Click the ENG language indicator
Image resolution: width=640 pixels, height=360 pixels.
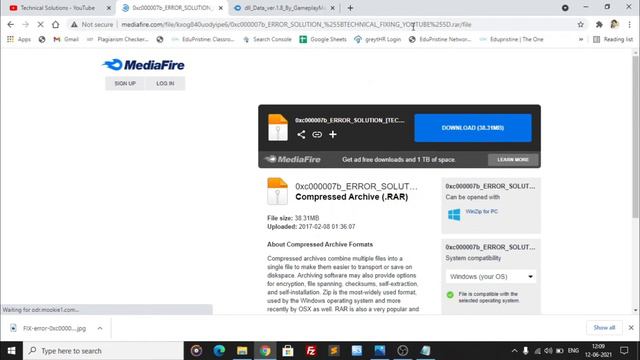pyautogui.click(x=573, y=351)
